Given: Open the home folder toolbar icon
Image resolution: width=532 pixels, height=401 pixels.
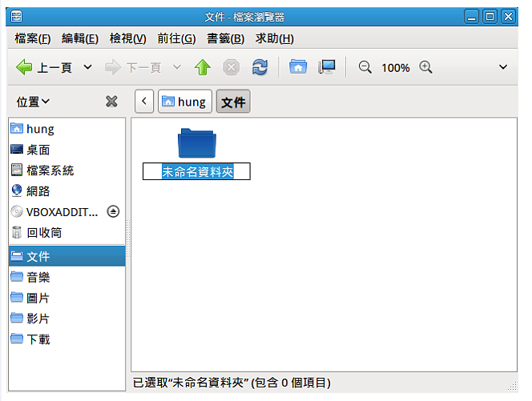Looking at the screenshot, I should 298,66.
